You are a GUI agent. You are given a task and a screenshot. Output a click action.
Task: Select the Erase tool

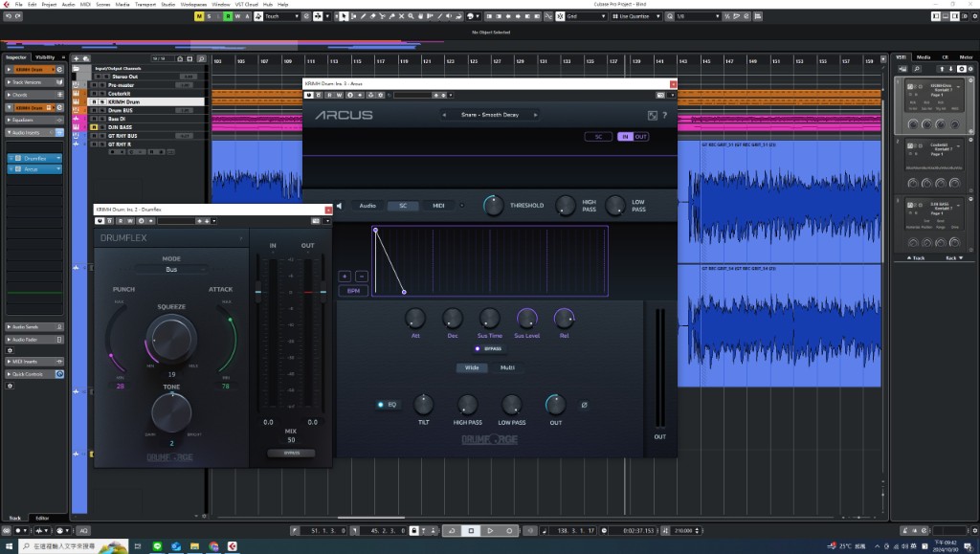click(372, 16)
